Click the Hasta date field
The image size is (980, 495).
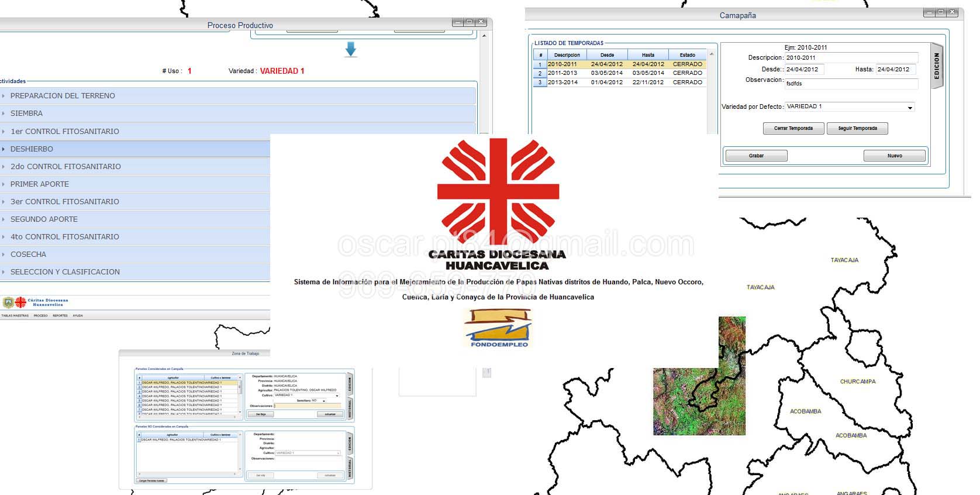tap(895, 69)
